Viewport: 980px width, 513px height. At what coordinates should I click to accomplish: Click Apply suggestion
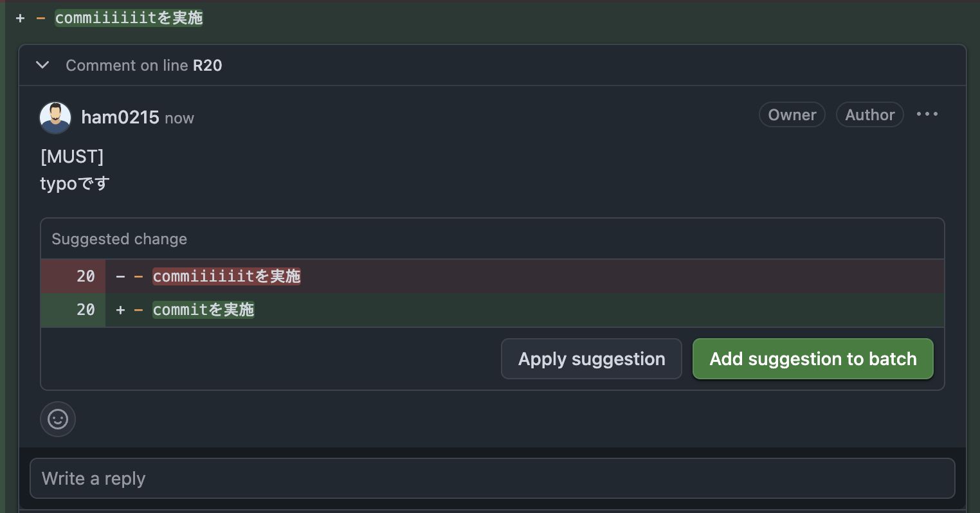pyautogui.click(x=591, y=359)
